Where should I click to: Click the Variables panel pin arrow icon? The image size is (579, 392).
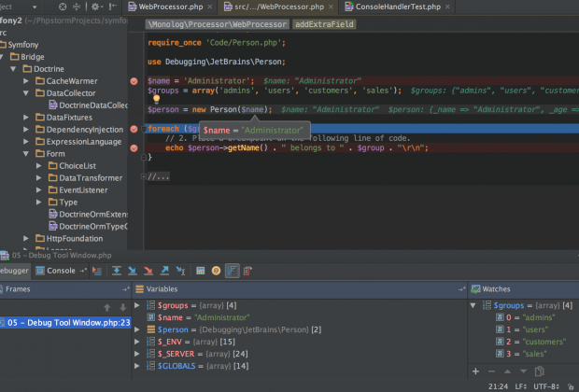[462, 289]
